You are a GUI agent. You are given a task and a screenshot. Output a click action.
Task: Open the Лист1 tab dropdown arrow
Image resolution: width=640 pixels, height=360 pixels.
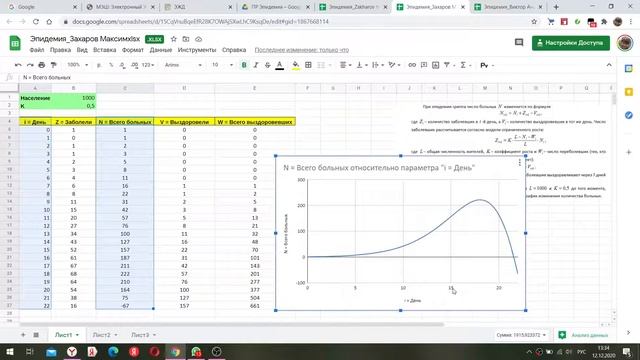tap(77, 335)
